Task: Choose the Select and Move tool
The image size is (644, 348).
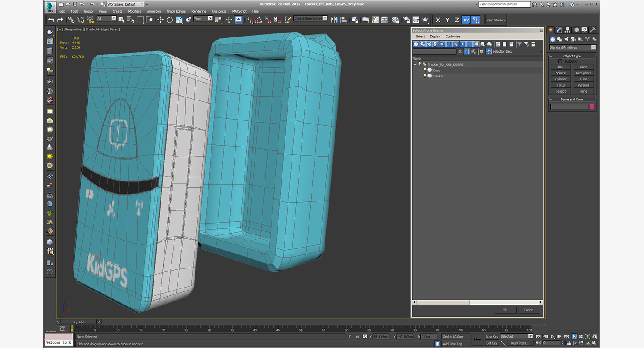Action: coord(160,20)
